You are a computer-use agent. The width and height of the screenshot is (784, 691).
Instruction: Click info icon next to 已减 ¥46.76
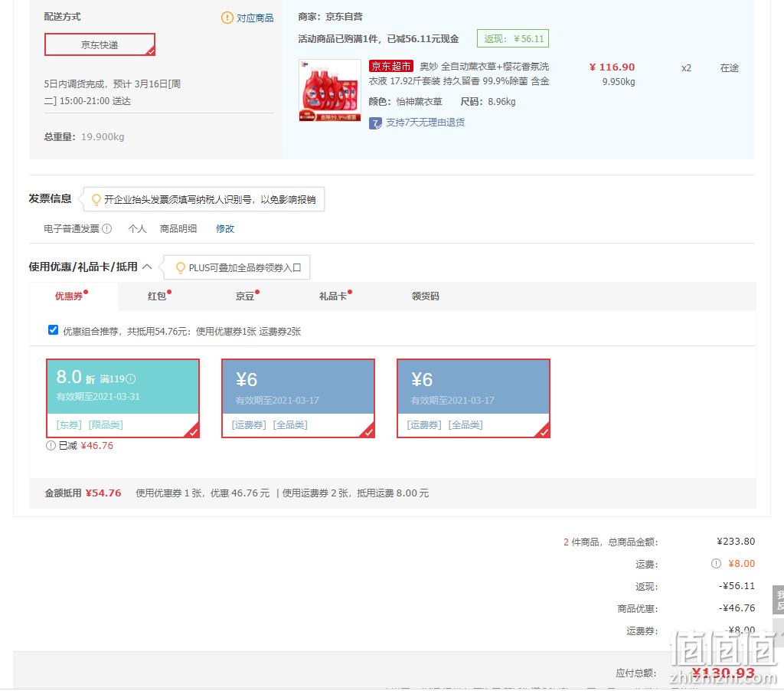[51, 445]
